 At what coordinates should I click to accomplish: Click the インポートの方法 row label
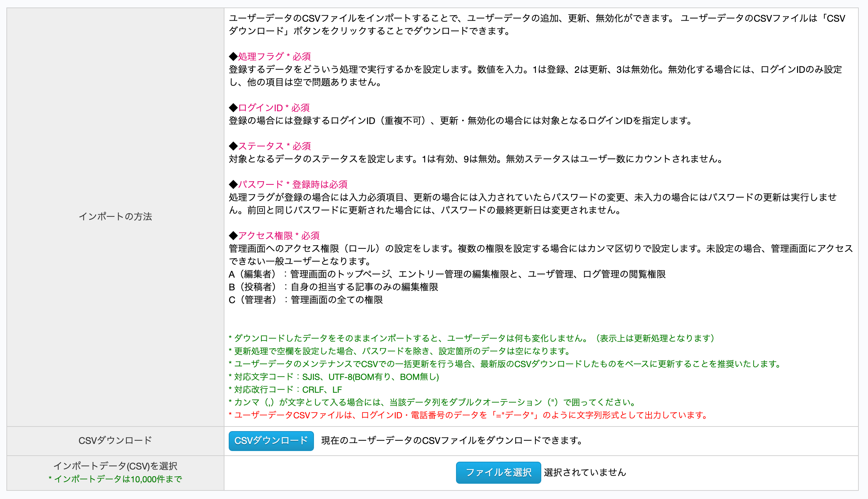(x=115, y=216)
